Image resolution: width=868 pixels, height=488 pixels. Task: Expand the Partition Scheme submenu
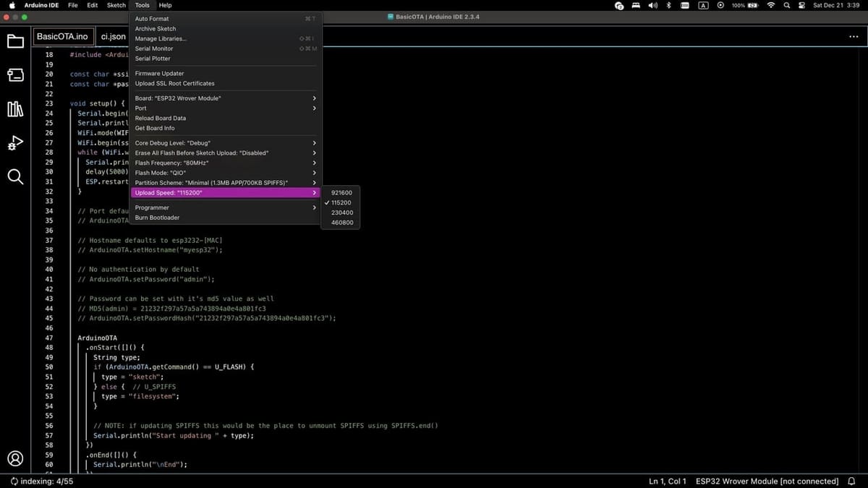(x=225, y=183)
